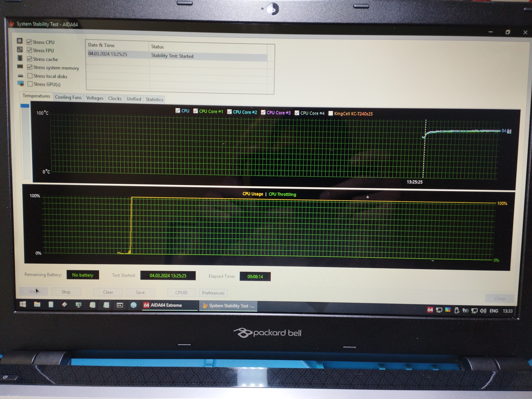Click the Test Started value 04.03.2024 13:25:25
Viewport: 532px width, 399px height.
pos(168,276)
